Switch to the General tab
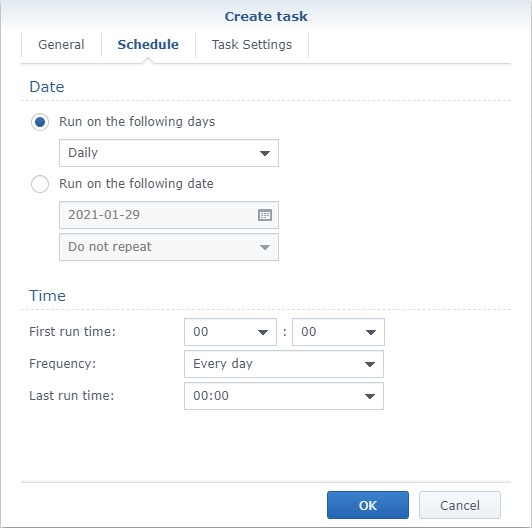 click(x=61, y=45)
